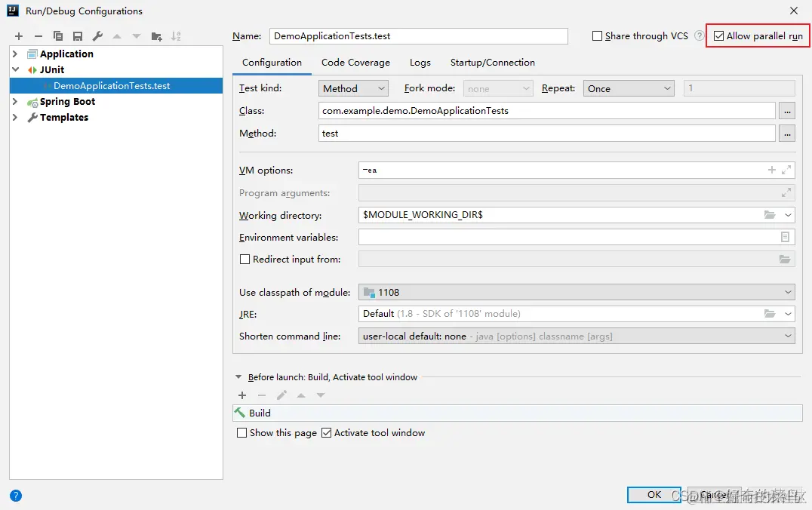812x510 pixels.
Task: Select DemoApplicationTests.test configuration
Action: click(116, 86)
